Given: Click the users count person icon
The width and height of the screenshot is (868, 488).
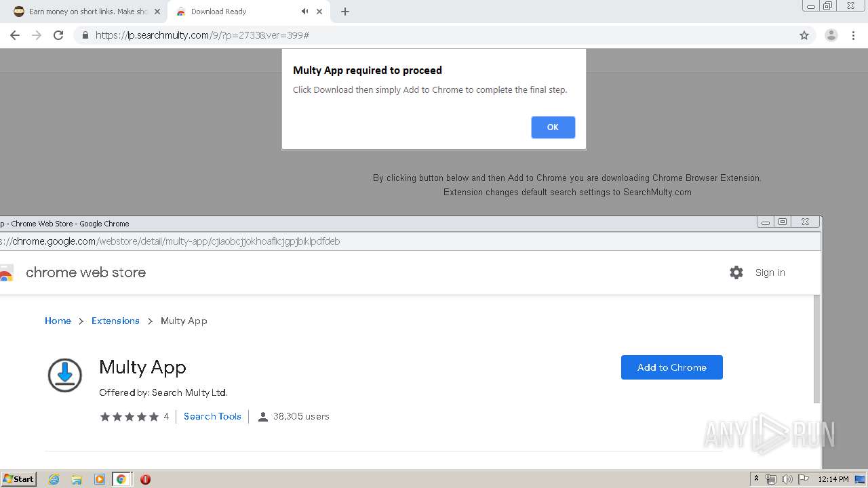Looking at the screenshot, I should point(263,417).
